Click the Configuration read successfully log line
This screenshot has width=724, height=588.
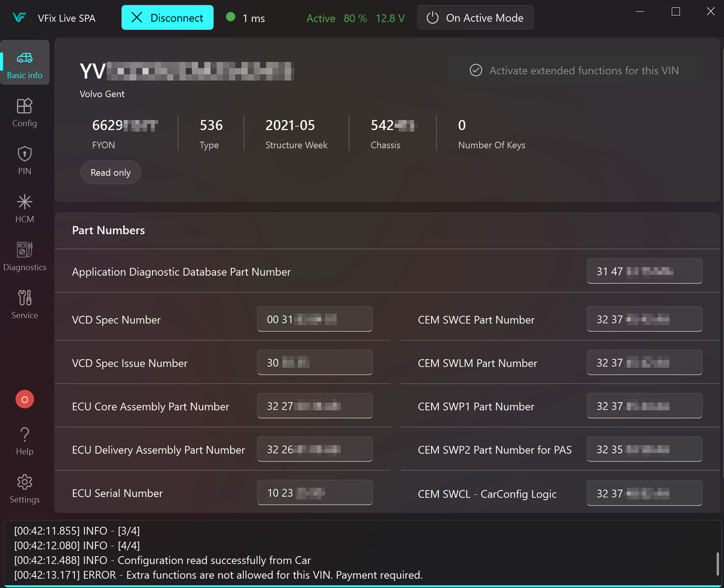162,560
